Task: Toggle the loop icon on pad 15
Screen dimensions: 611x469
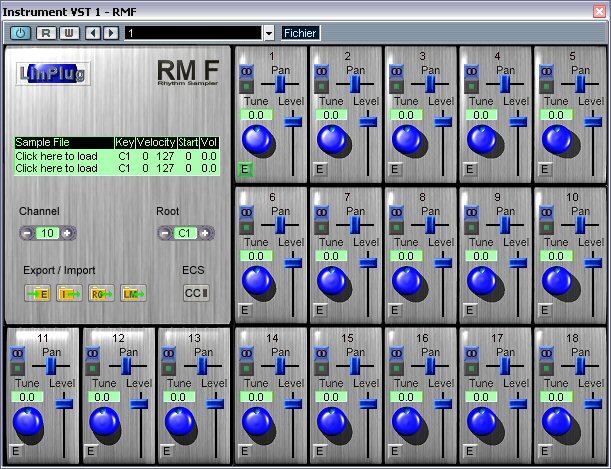Action: [321, 354]
